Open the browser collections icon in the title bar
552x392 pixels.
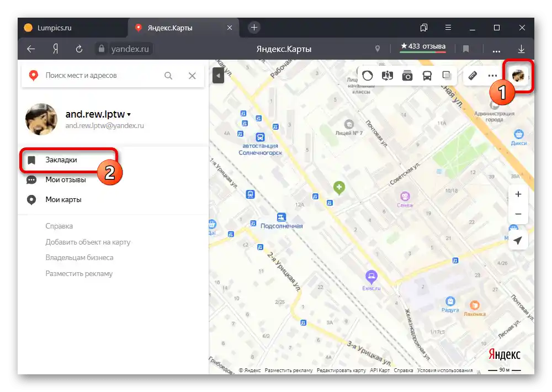tap(424, 28)
